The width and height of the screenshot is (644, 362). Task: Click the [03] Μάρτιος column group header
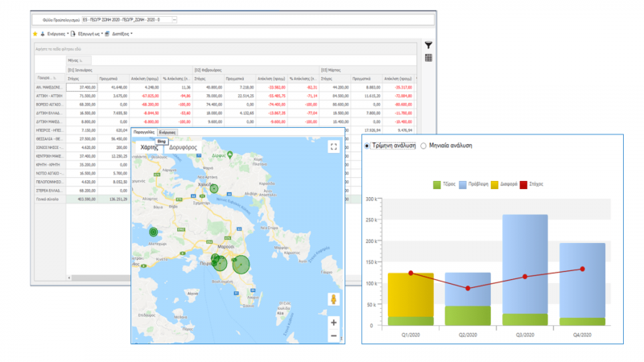tap(368, 70)
